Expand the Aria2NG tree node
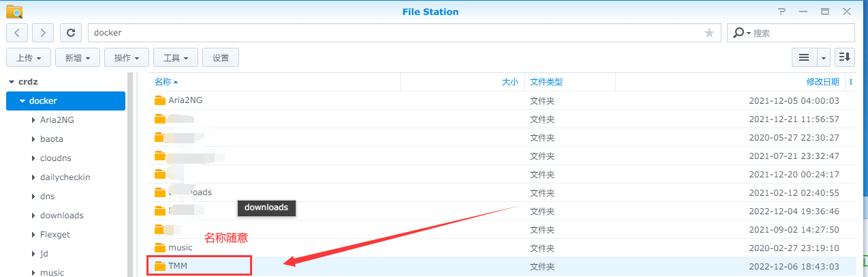Image resolution: width=868 pixels, height=277 pixels. (x=33, y=120)
